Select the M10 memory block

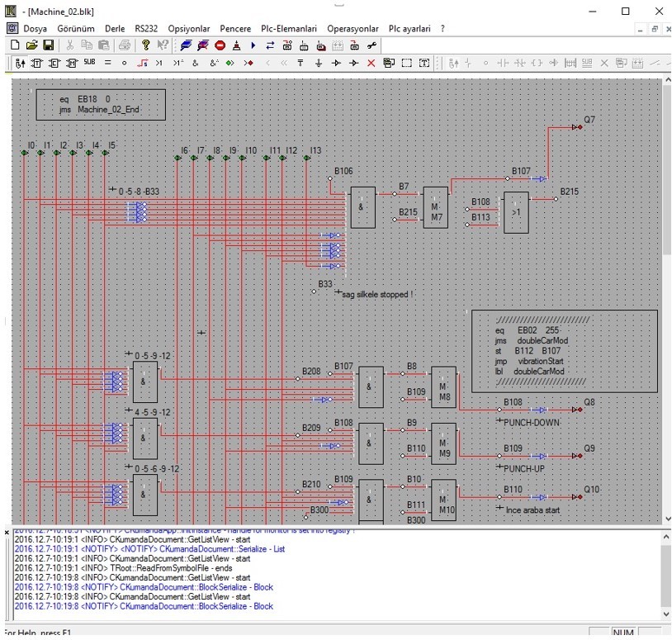pyautogui.click(x=443, y=500)
